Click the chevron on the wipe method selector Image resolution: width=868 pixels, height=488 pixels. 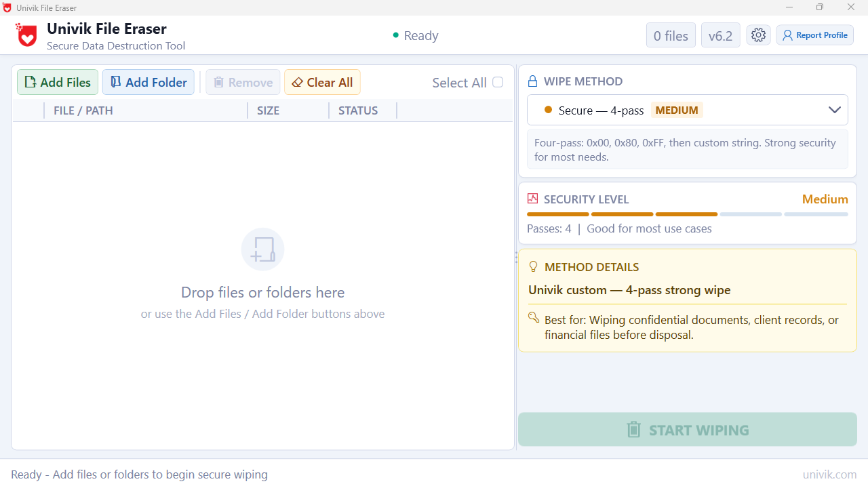point(834,109)
